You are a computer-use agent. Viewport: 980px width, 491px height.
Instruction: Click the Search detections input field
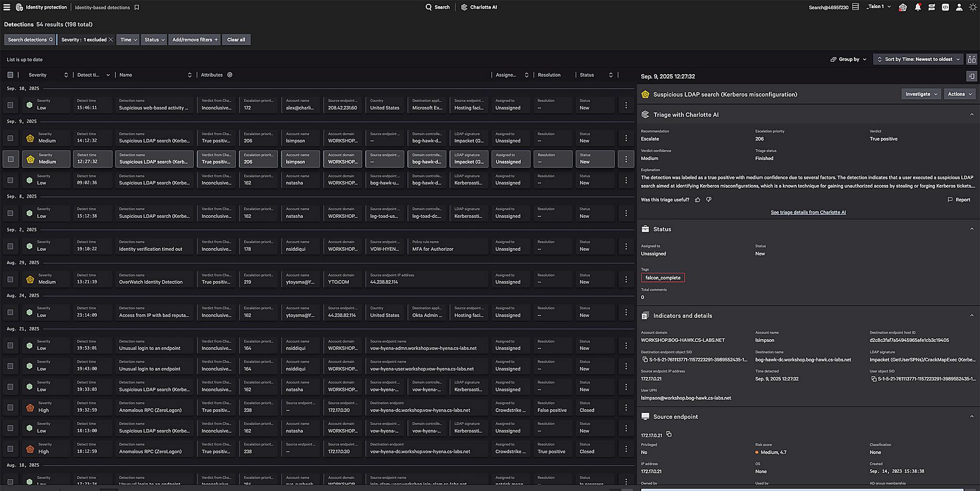click(30, 40)
